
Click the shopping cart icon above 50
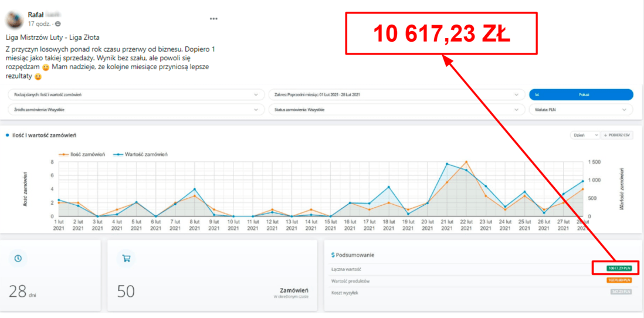point(126,258)
